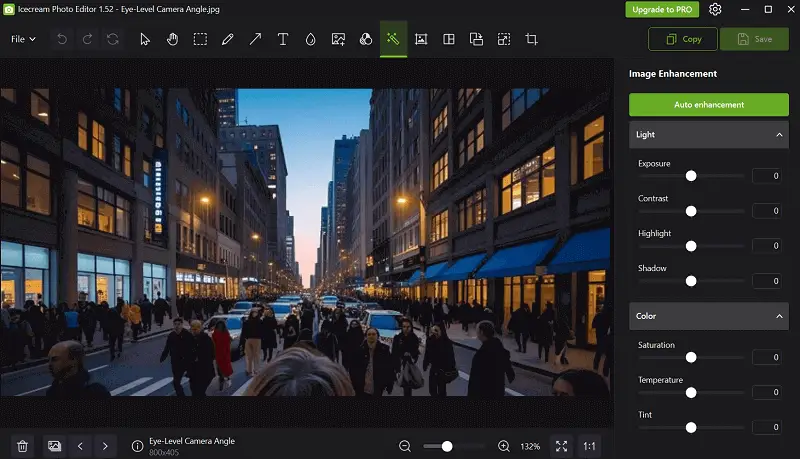
Task: Open the Resize image tool
Action: 504,39
